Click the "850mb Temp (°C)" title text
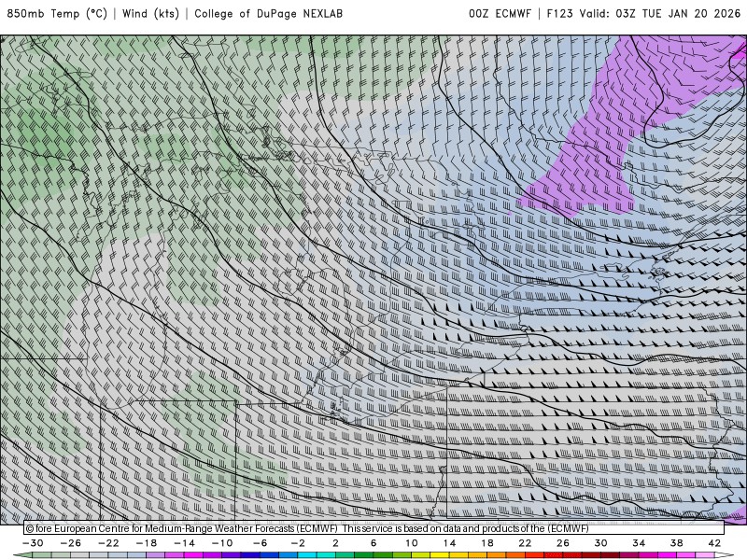 (57, 14)
